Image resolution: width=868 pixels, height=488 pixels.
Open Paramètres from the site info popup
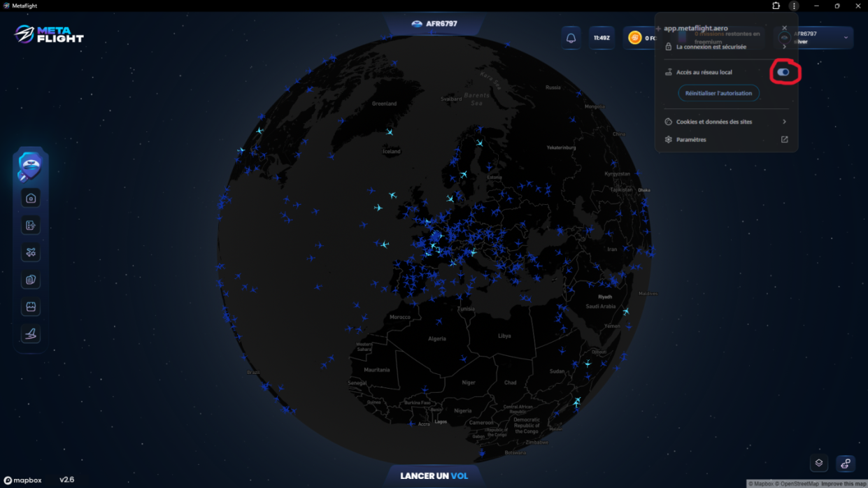[x=725, y=140]
